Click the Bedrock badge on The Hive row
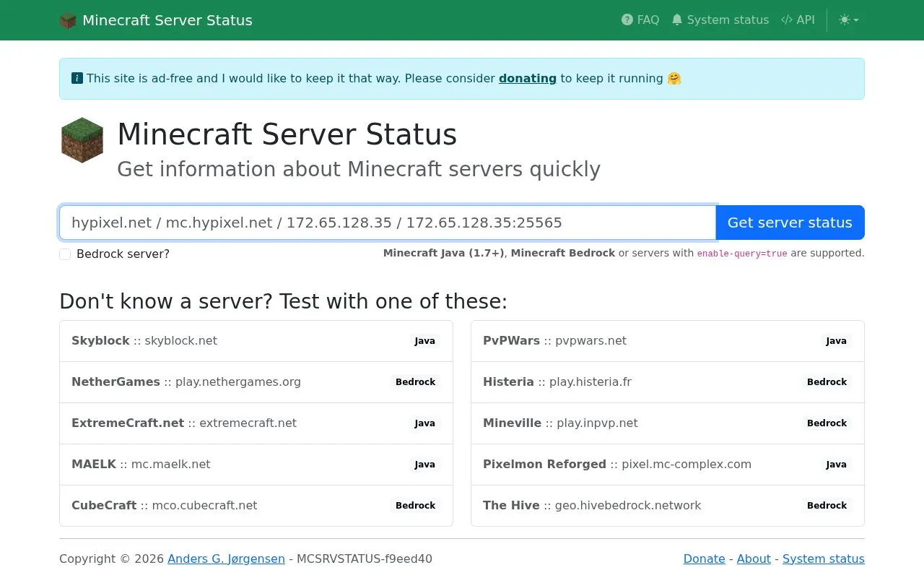Screen dimensions: 924x578 827,506
